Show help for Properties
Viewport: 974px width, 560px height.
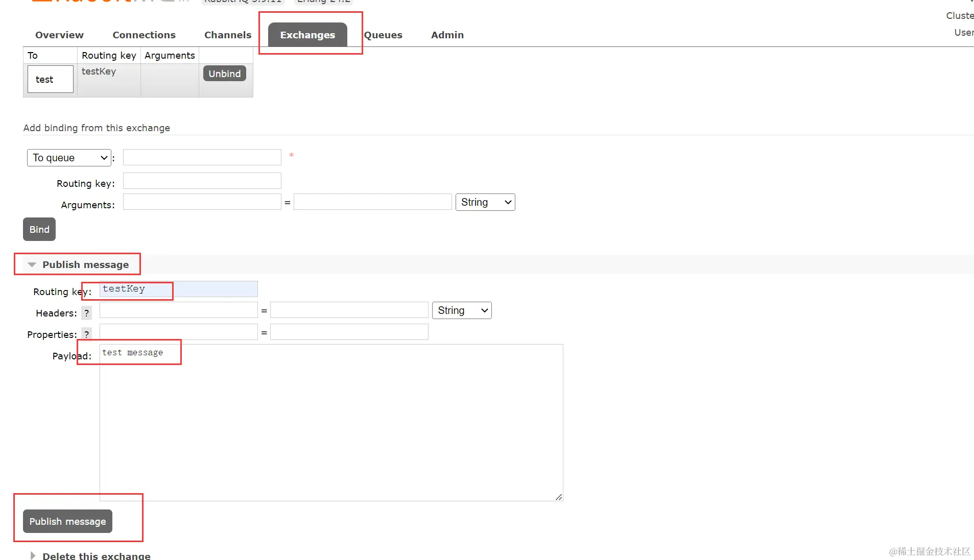(x=86, y=334)
